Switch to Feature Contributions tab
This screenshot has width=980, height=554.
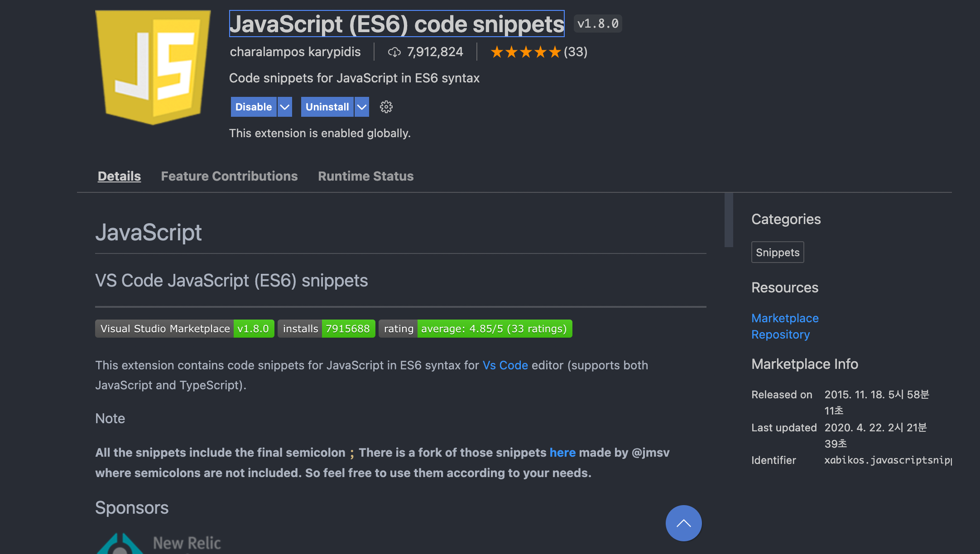coord(229,176)
